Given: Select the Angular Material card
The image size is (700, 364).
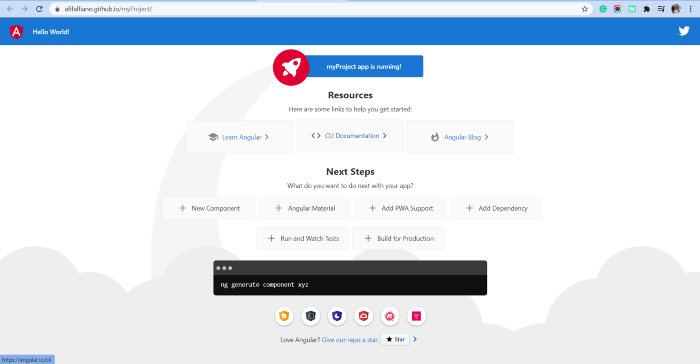Looking at the screenshot, I should [x=304, y=208].
